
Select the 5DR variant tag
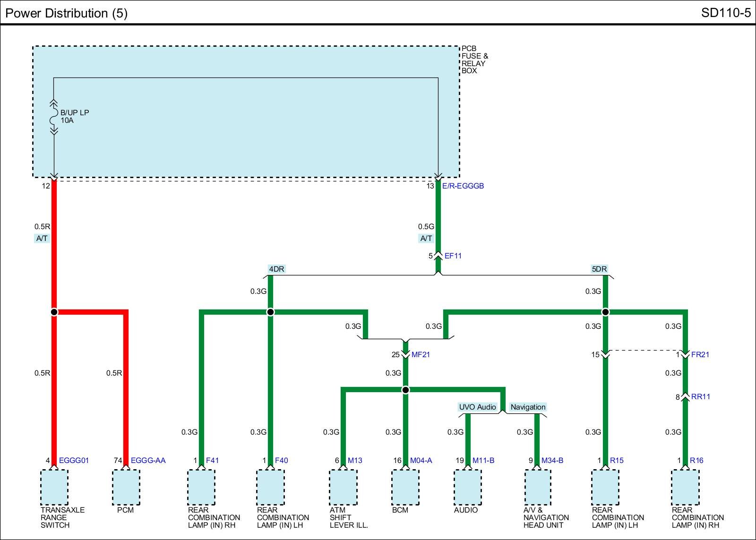point(599,269)
